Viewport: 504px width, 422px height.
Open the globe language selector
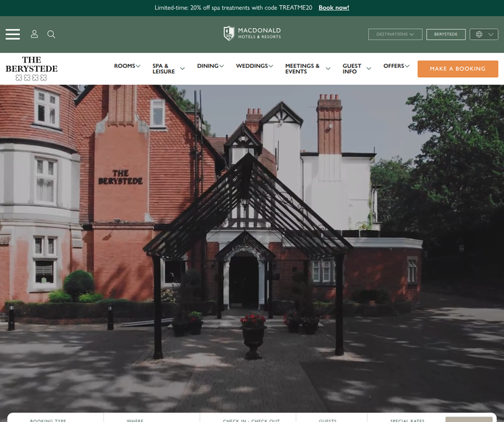(484, 34)
